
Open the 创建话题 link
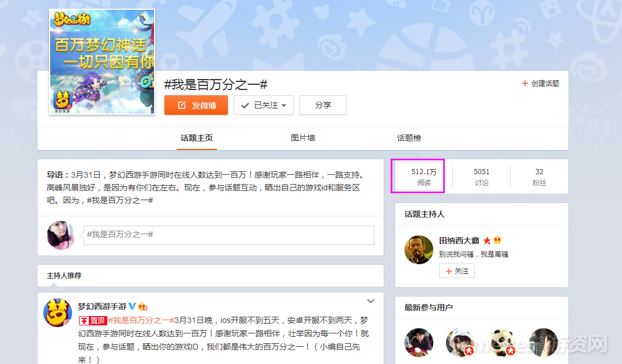[541, 83]
